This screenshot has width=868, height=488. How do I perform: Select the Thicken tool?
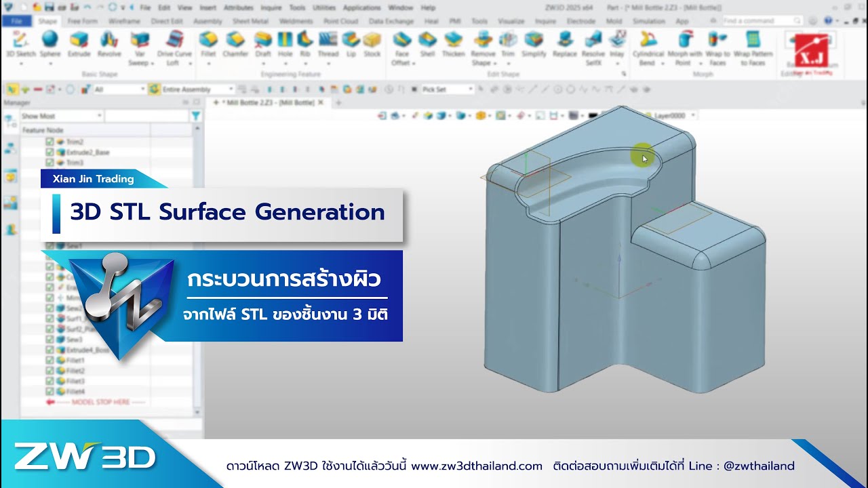(x=454, y=43)
